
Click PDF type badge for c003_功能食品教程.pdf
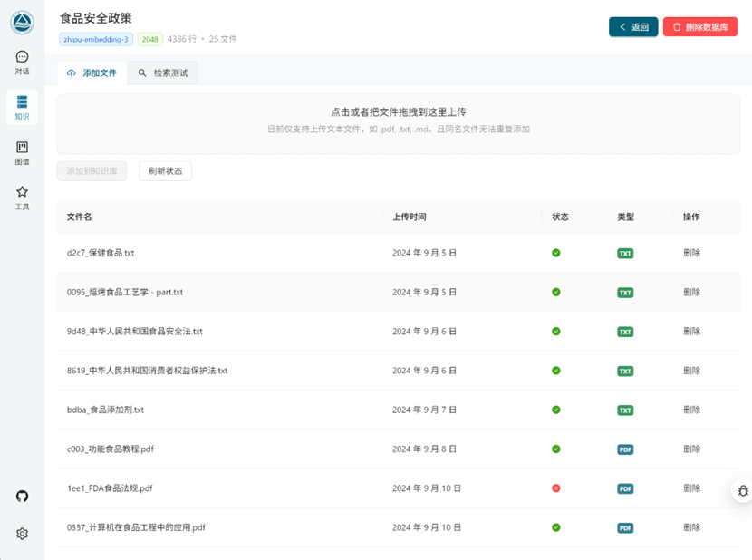click(625, 449)
